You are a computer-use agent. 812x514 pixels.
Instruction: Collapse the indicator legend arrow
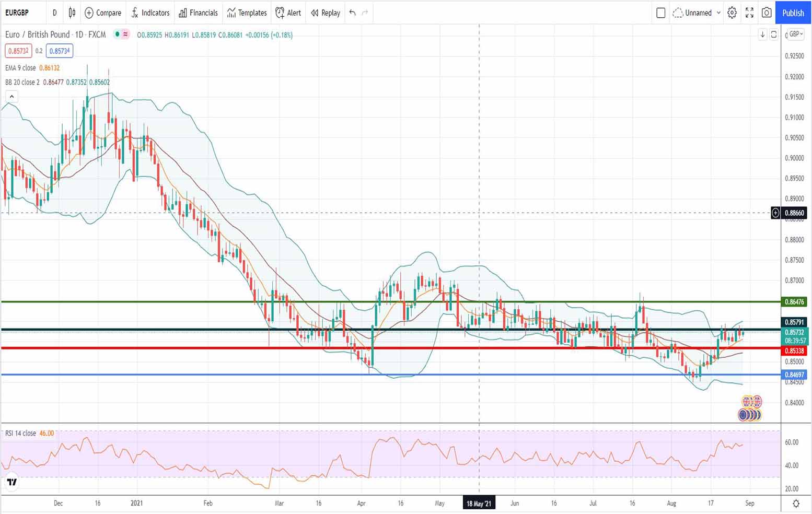point(11,96)
